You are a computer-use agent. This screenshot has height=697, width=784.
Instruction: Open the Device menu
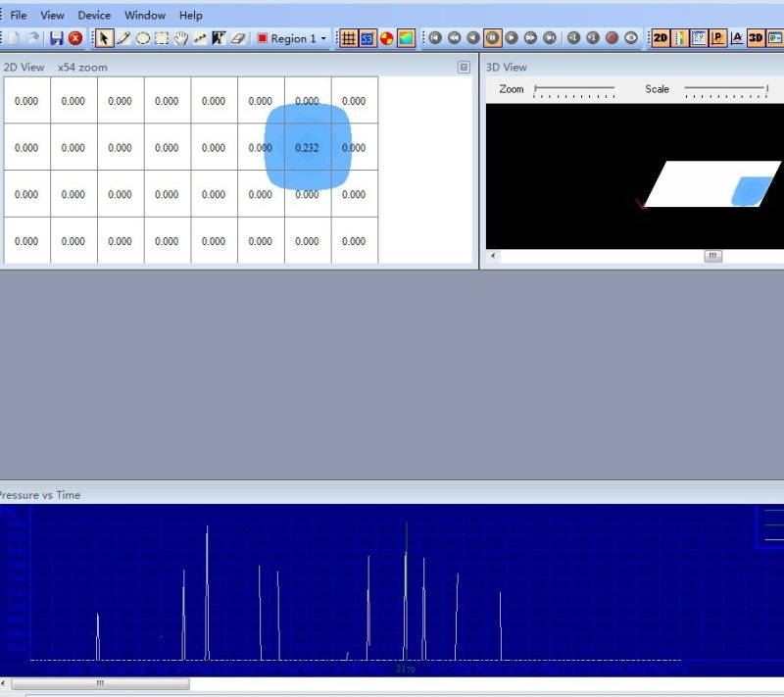[94, 15]
